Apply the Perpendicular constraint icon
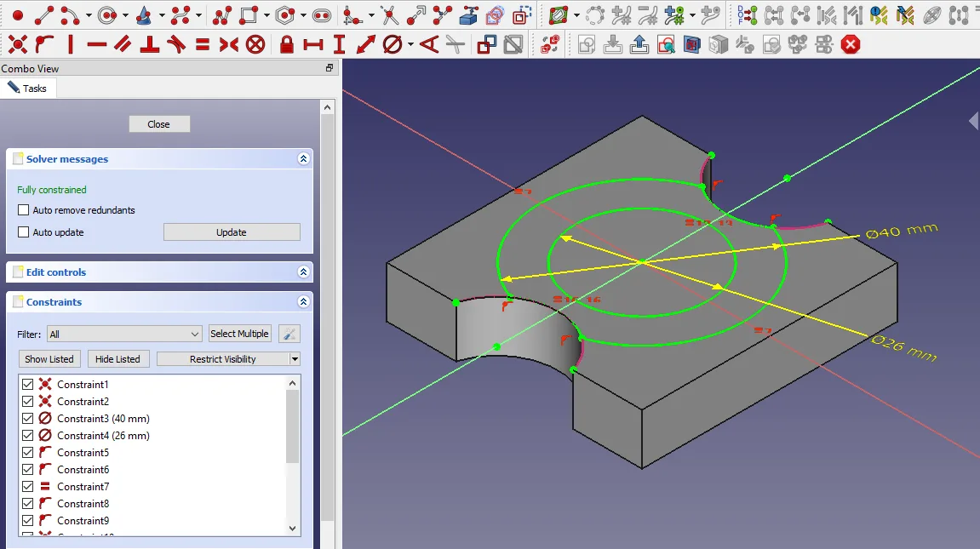This screenshot has height=549, width=980. [150, 45]
